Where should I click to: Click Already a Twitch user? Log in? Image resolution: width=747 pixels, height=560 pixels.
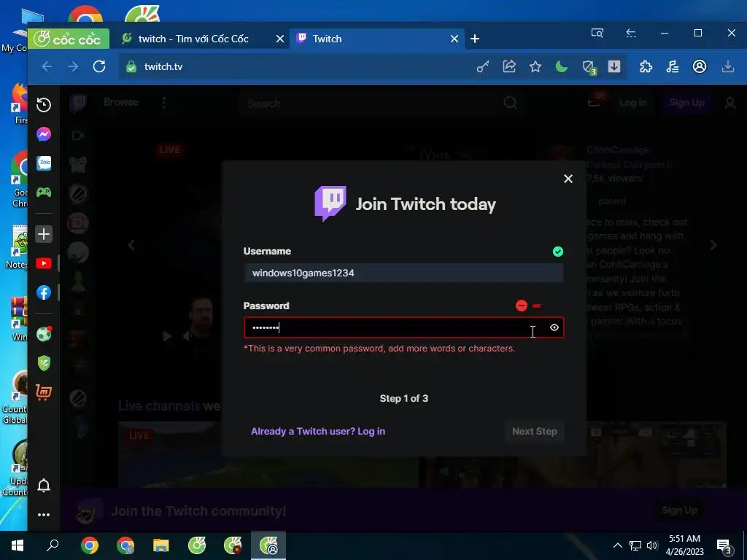[x=318, y=432]
